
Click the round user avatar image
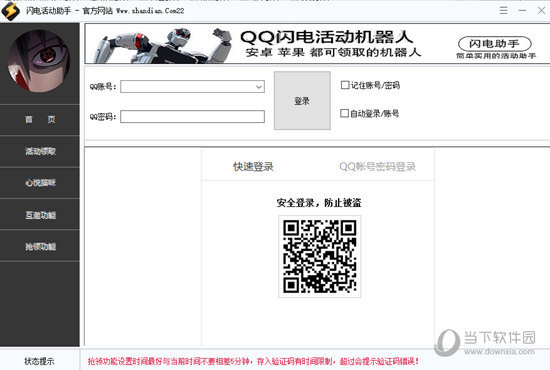pyautogui.click(x=39, y=61)
